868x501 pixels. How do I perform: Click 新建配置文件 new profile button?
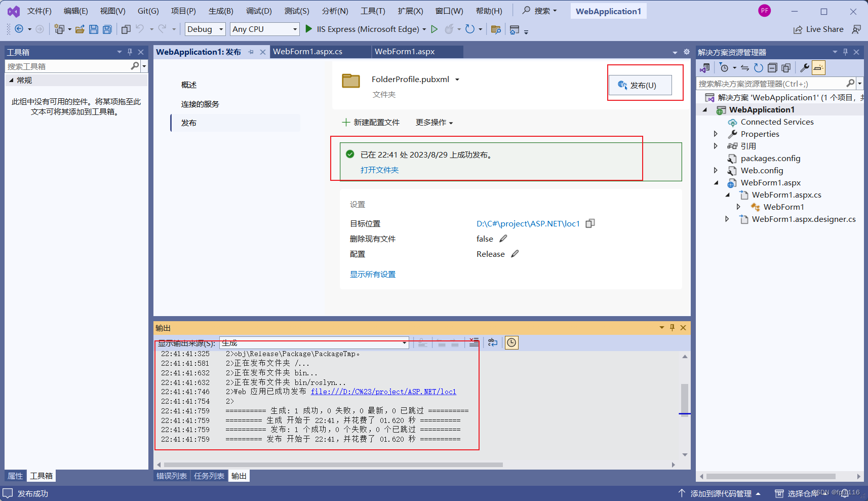[x=371, y=123]
